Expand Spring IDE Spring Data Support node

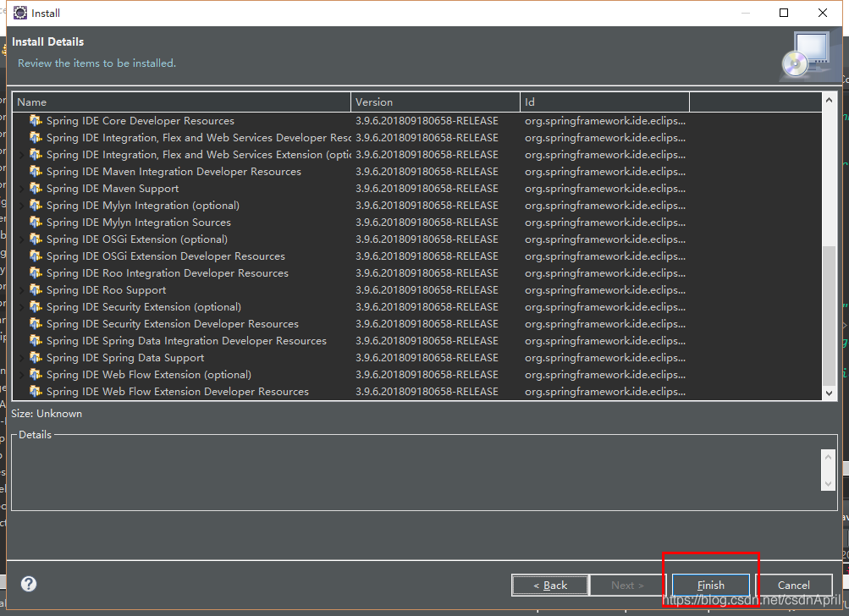point(22,358)
